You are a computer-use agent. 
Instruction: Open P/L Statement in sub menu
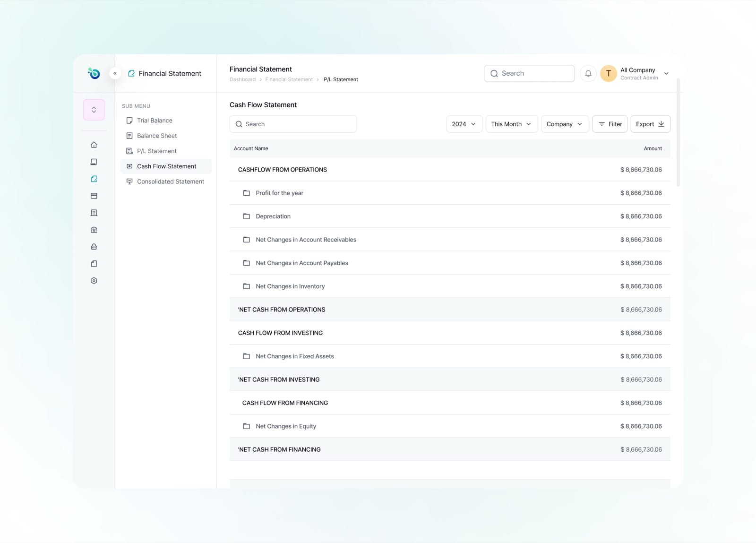[165, 151]
